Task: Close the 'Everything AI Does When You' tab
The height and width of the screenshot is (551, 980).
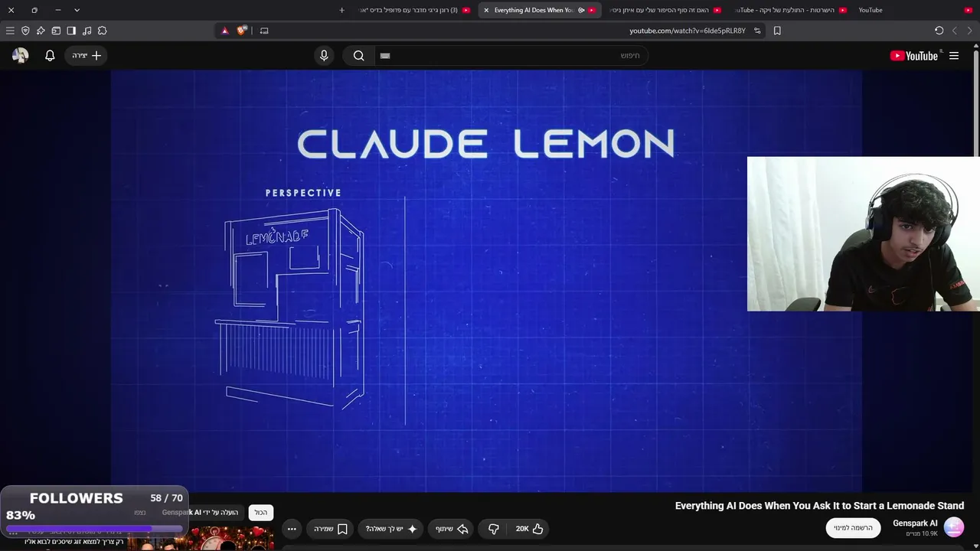Action: [486, 10]
